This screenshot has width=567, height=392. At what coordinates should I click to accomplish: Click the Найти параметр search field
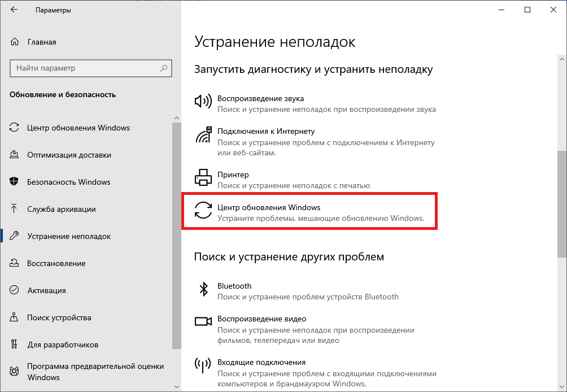(90, 68)
